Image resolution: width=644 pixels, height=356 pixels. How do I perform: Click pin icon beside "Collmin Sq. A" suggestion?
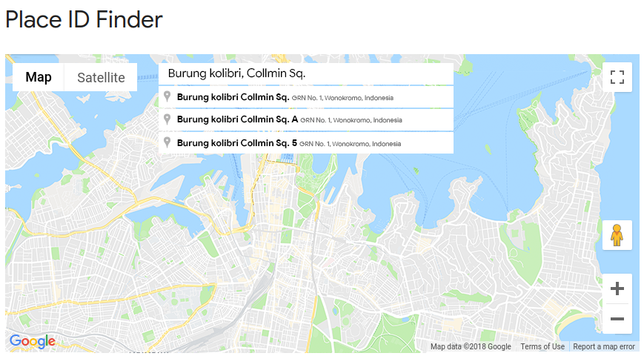click(167, 119)
